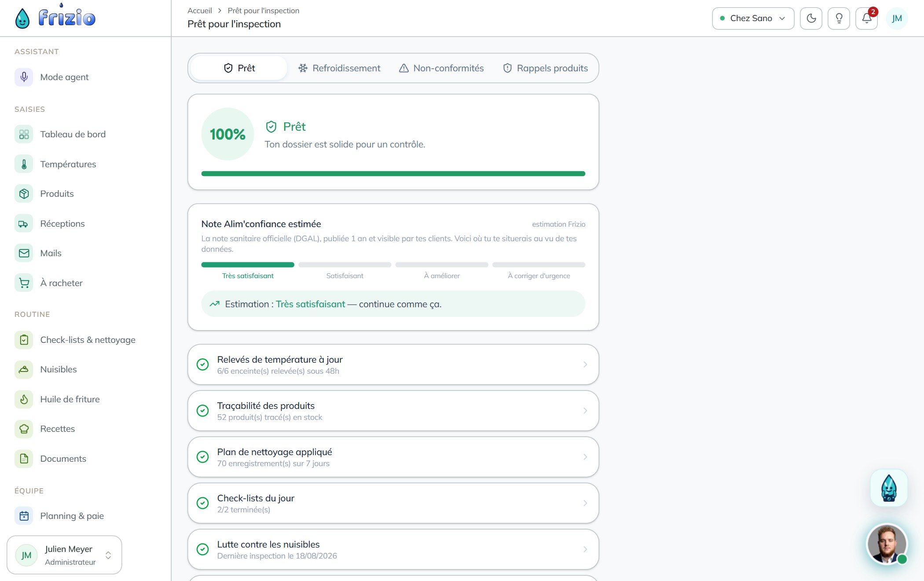Click the Prêt pour l'inspection breadcrumb
924x581 pixels.
tap(263, 11)
